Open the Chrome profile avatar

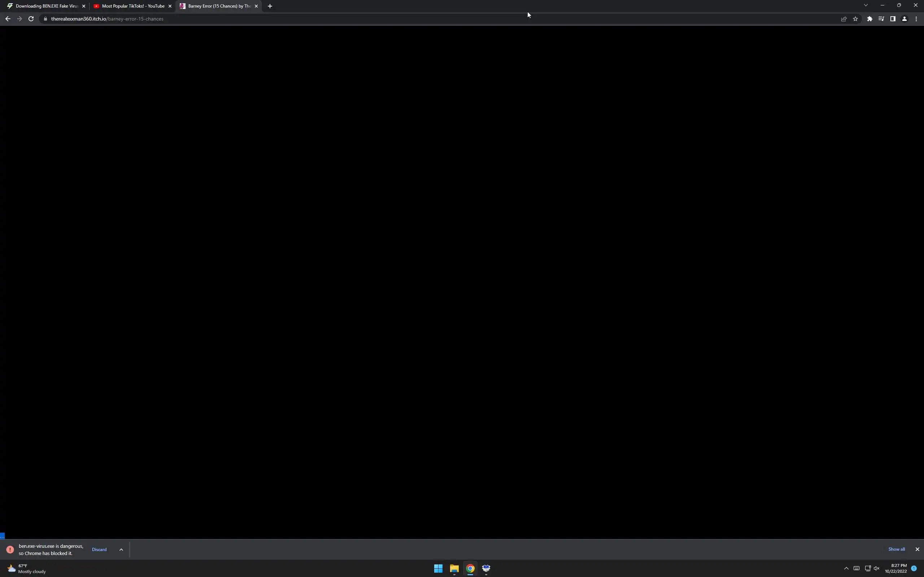click(x=904, y=19)
